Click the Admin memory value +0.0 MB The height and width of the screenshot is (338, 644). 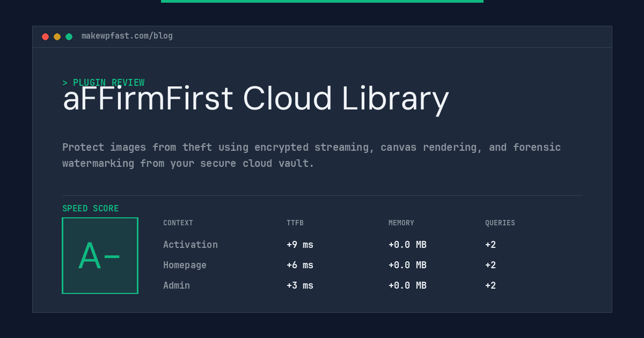tap(407, 285)
